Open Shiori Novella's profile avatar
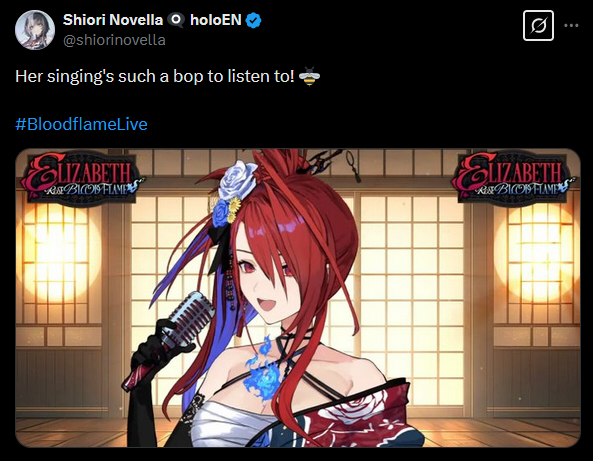Image resolution: width=593 pixels, height=461 pixels. [x=35, y=30]
